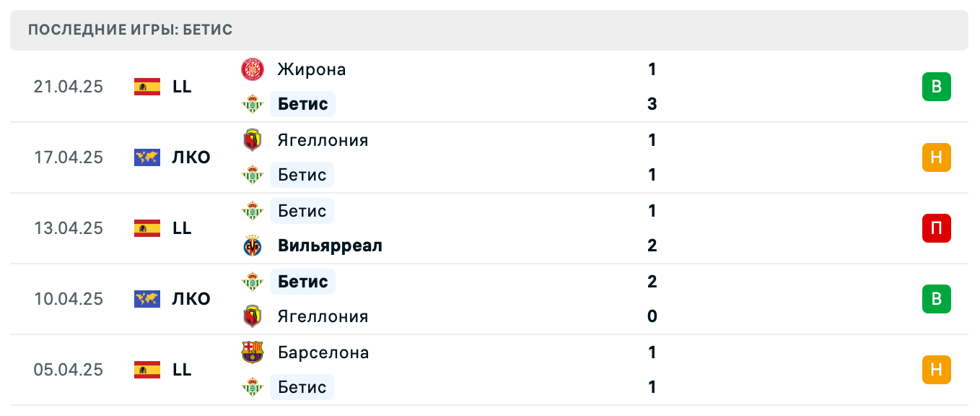Click the Barcelona club crest icon

click(253, 352)
